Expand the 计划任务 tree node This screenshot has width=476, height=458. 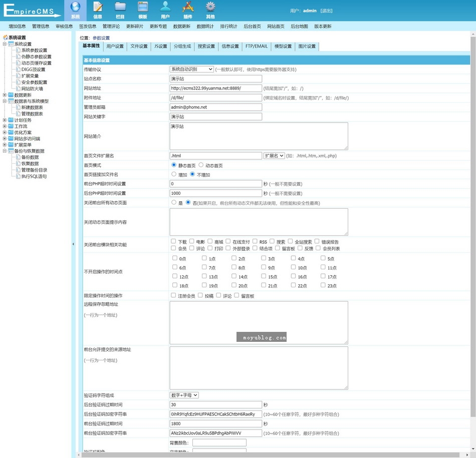tap(5, 120)
